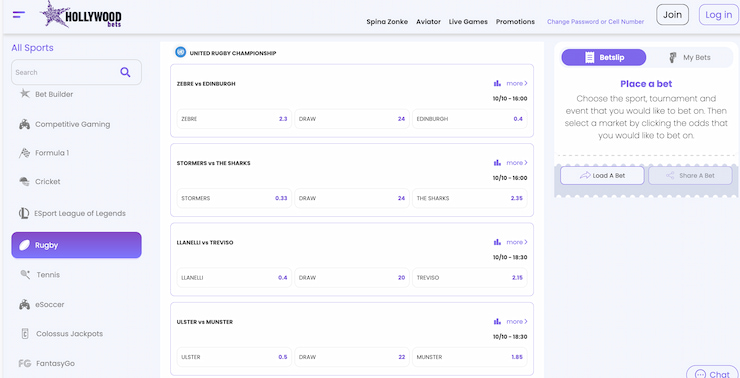Click ULSTER vs MUNSTER match title
This screenshot has height=378, width=740.
tap(205, 322)
